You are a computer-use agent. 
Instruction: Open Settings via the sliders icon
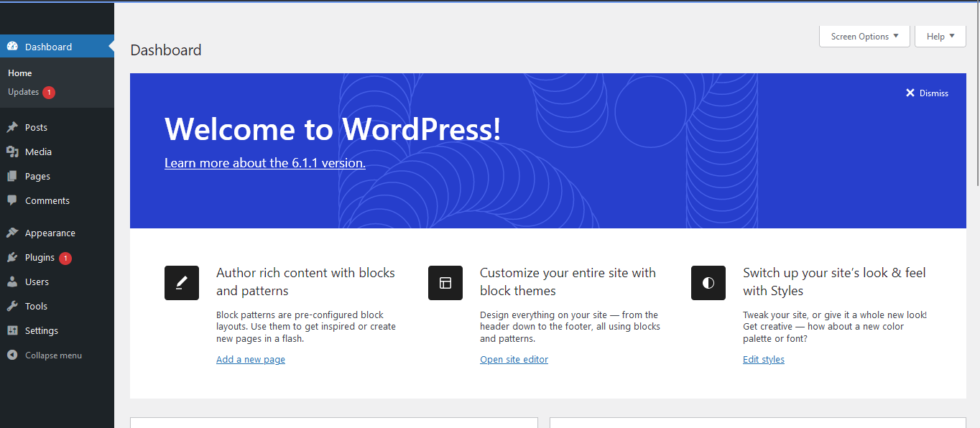coord(12,330)
